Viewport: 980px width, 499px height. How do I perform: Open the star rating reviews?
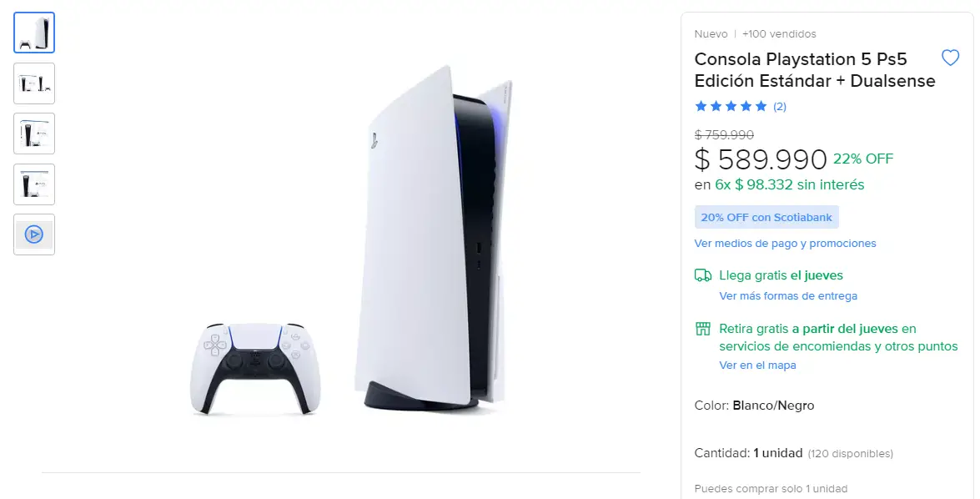[731, 106]
